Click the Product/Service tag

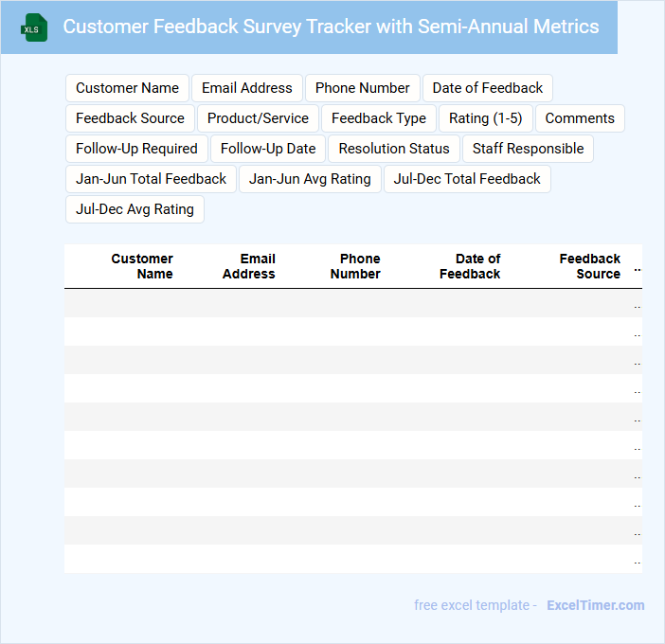tap(258, 118)
